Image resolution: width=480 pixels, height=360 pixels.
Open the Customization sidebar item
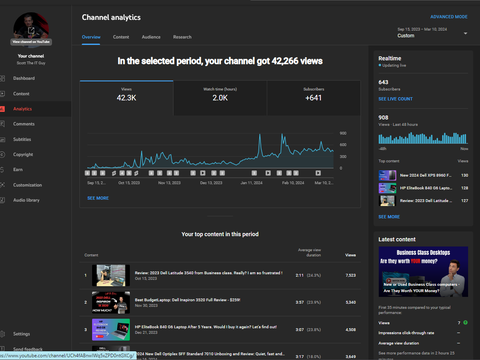[27, 185]
